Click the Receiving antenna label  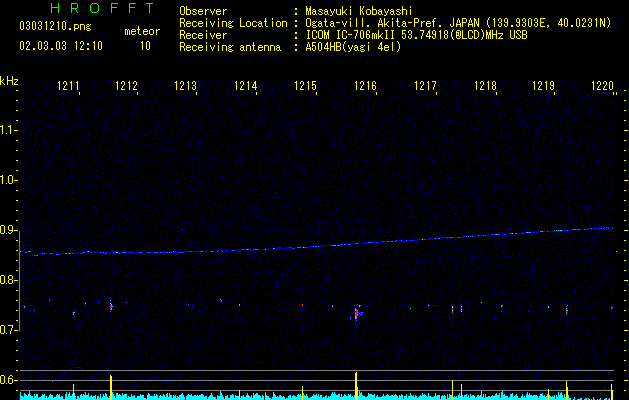(x=230, y=47)
